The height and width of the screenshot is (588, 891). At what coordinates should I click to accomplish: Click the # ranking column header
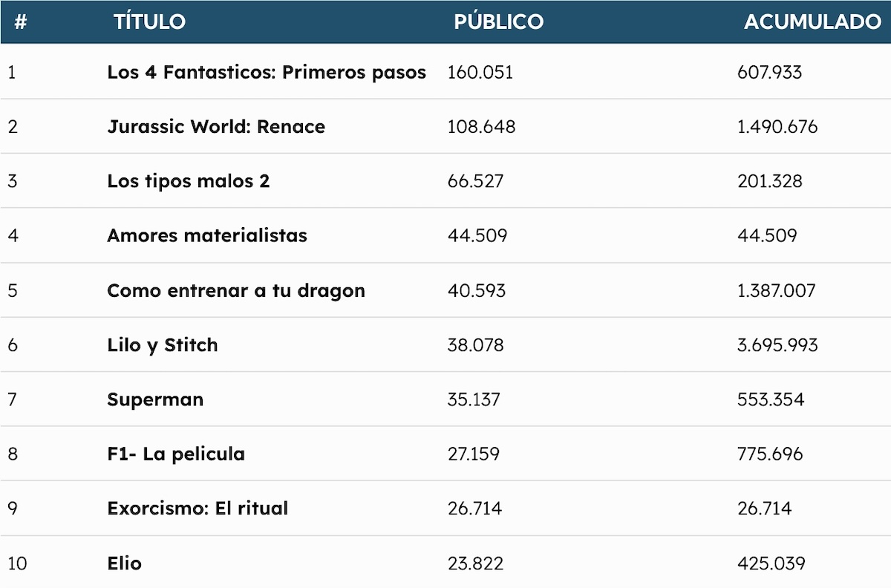click(x=20, y=22)
